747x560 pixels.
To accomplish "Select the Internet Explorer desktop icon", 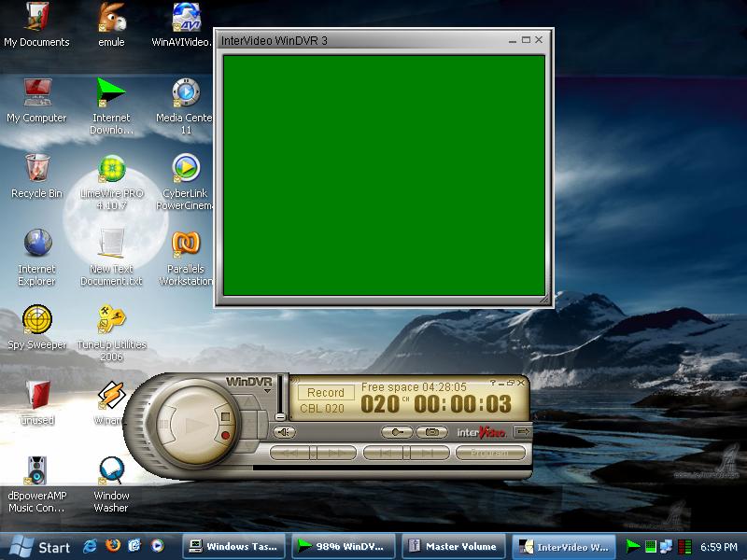I will (36, 258).
